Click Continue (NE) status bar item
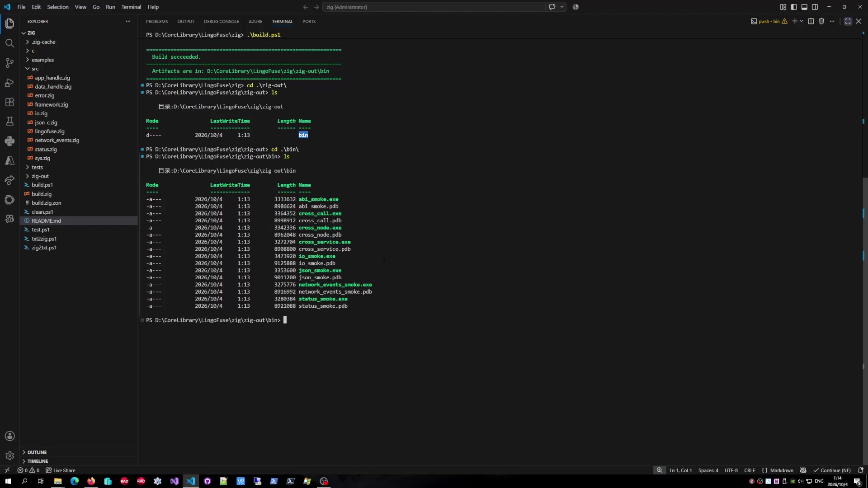 pyautogui.click(x=832, y=470)
